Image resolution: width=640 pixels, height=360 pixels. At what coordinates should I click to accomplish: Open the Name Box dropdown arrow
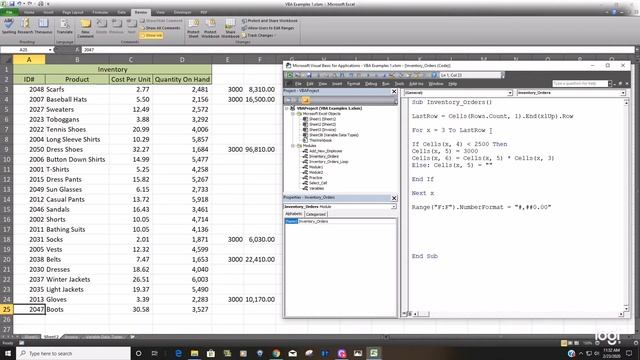point(50,50)
